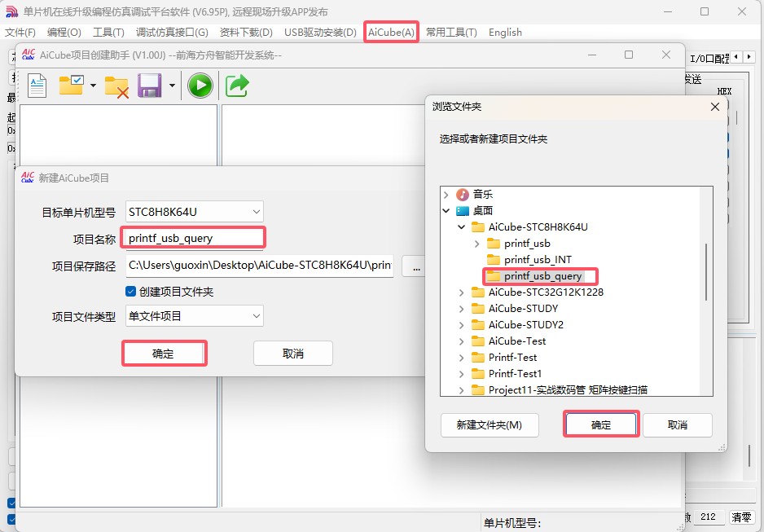This screenshot has height=532, width=764.
Task: Switch language via English menu item
Action: [505, 32]
